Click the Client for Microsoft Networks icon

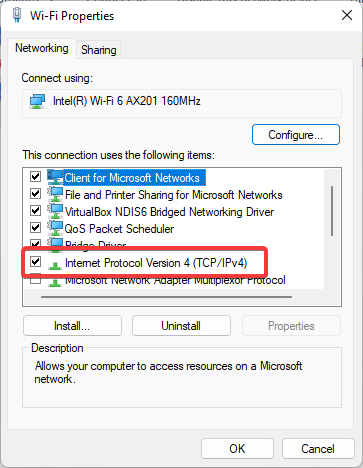click(x=55, y=177)
